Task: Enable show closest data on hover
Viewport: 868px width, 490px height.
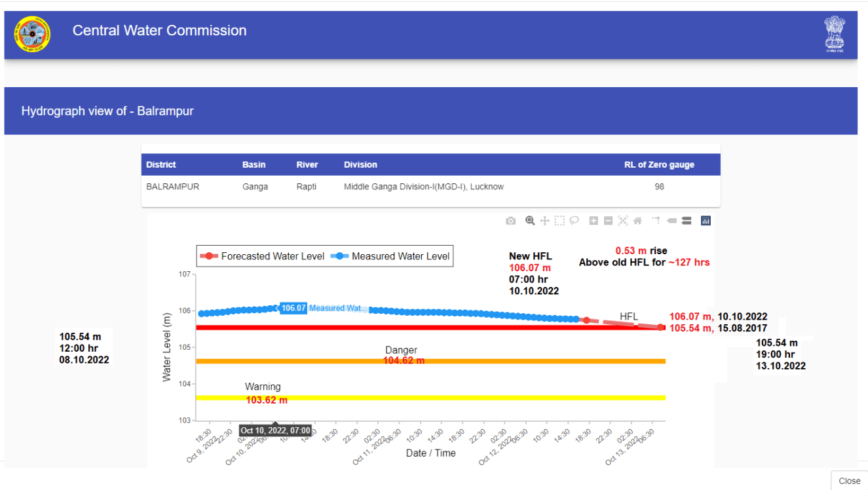Action: click(671, 221)
